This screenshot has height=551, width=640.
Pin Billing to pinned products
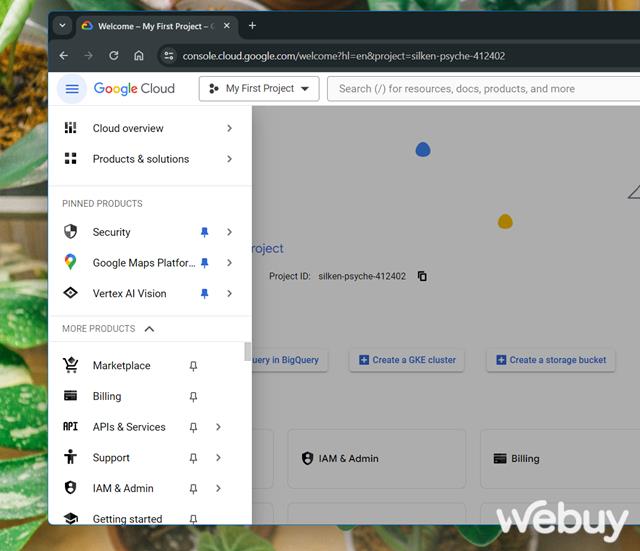pyautogui.click(x=193, y=396)
